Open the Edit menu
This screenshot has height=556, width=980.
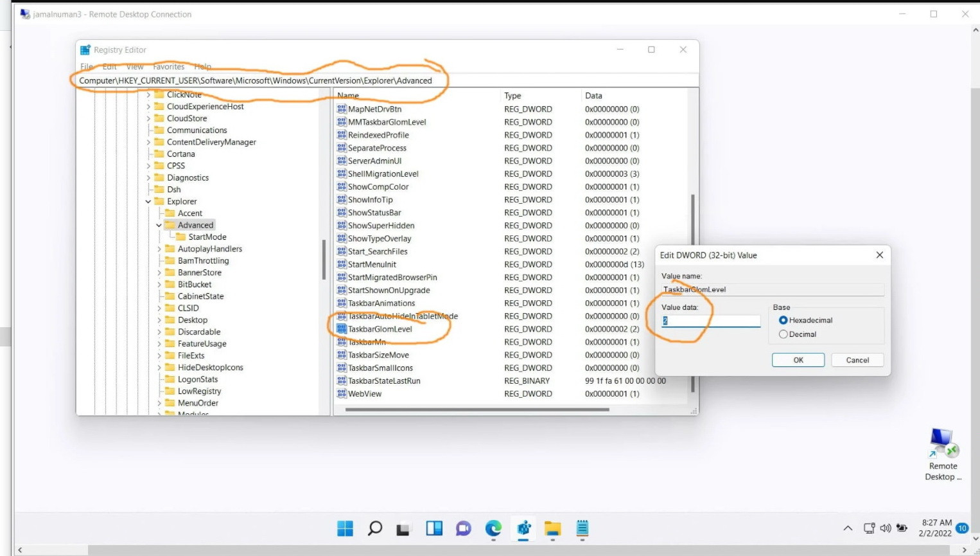(x=110, y=67)
